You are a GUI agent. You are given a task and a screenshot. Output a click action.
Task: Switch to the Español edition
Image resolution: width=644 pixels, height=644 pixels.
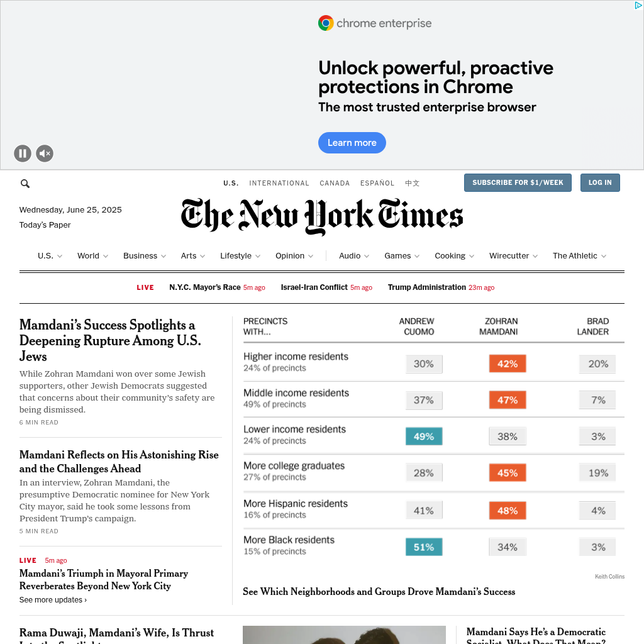point(377,184)
